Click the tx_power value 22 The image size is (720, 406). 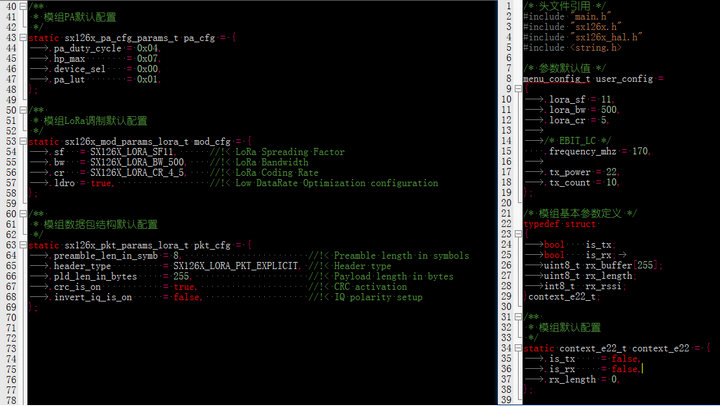pyautogui.click(x=613, y=172)
